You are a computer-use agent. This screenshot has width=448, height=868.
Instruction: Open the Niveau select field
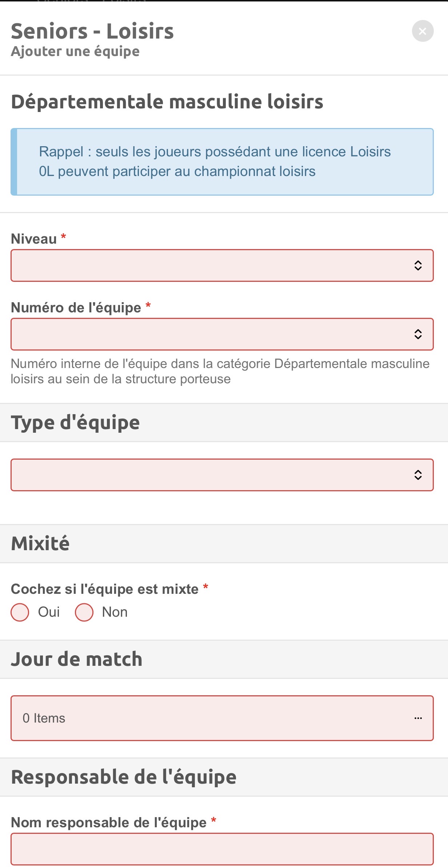click(222, 265)
